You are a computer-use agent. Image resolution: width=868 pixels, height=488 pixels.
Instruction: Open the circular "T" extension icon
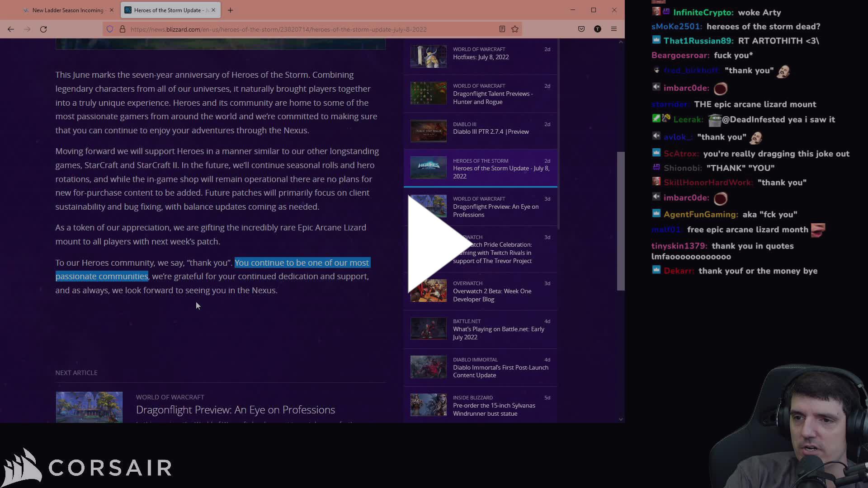(x=598, y=29)
